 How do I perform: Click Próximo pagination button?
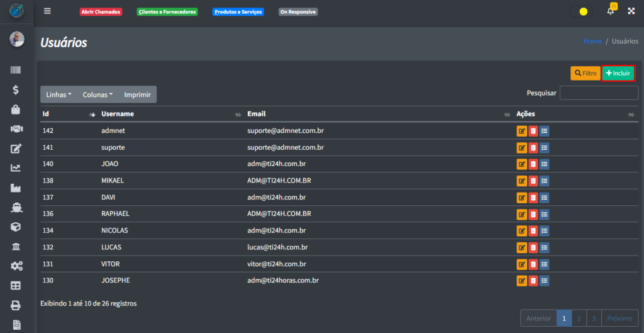tap(619, 319)
